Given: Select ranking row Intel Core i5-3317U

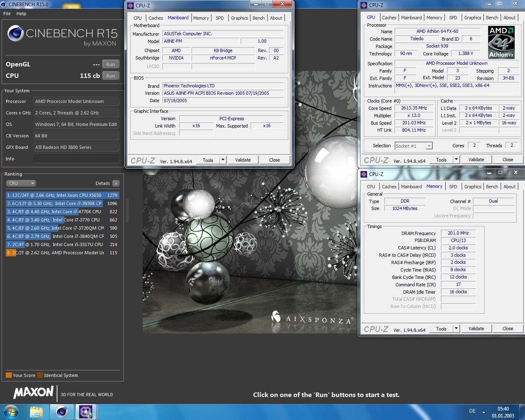Looking at the screenshot, I should (x=62, y=244).
